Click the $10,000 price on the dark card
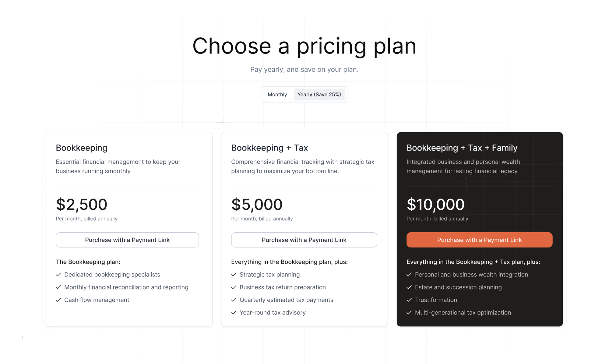The image size is (609, 364). 435,204
